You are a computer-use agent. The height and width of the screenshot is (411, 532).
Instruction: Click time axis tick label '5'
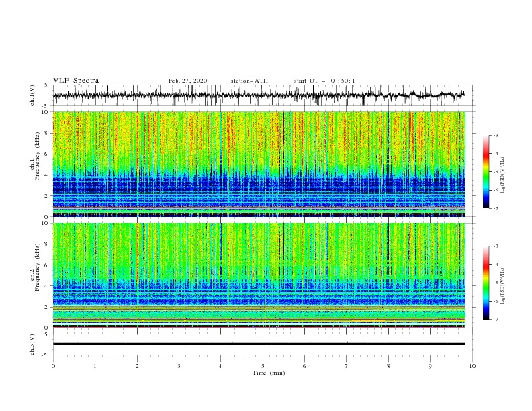(263, 366)
